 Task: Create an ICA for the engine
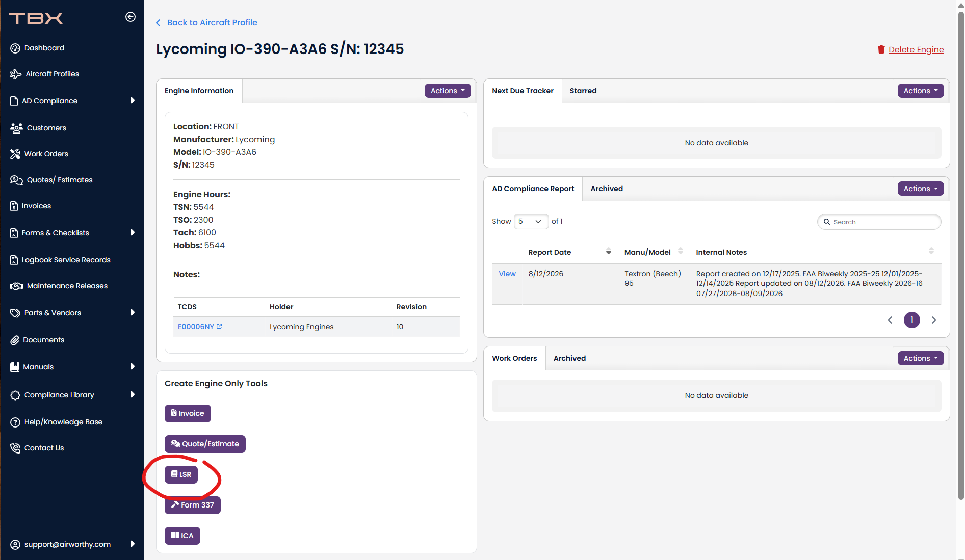(x=182, y=536)
